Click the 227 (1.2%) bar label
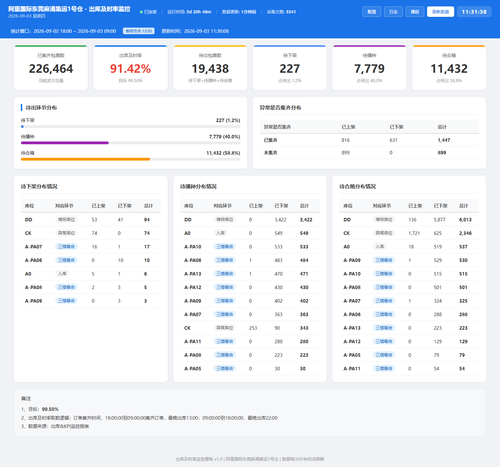The width and height of the screenshot is (500, 467). click(x=228, y=120)
